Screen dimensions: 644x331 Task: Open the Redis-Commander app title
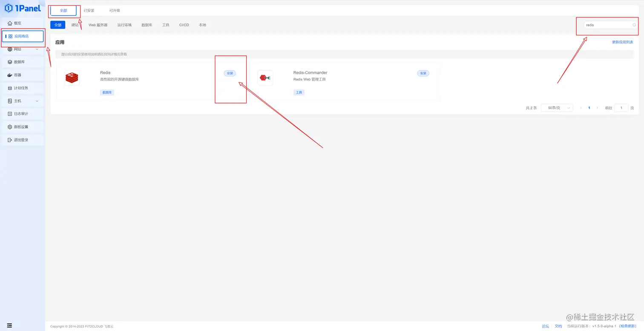[x=310, y=73]
